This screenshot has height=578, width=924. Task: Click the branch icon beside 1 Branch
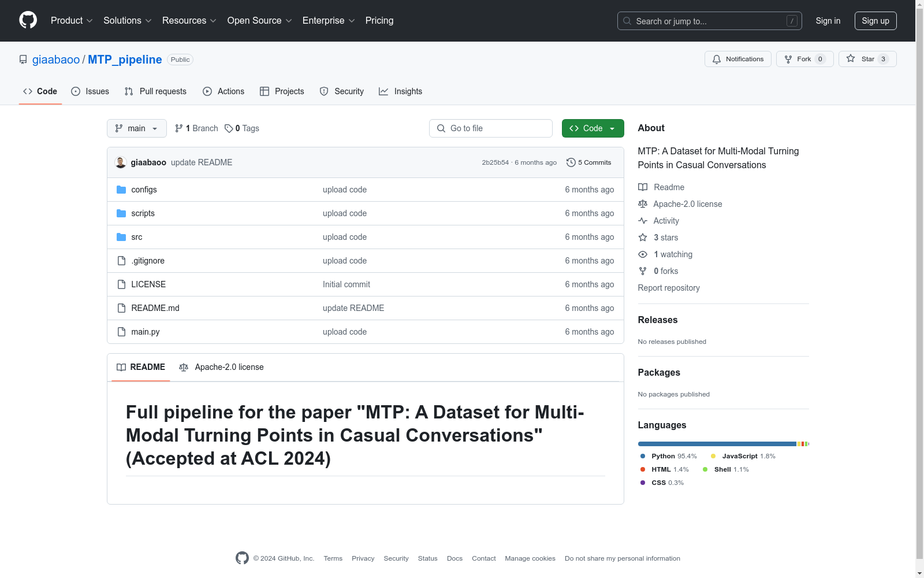(179, 128)
